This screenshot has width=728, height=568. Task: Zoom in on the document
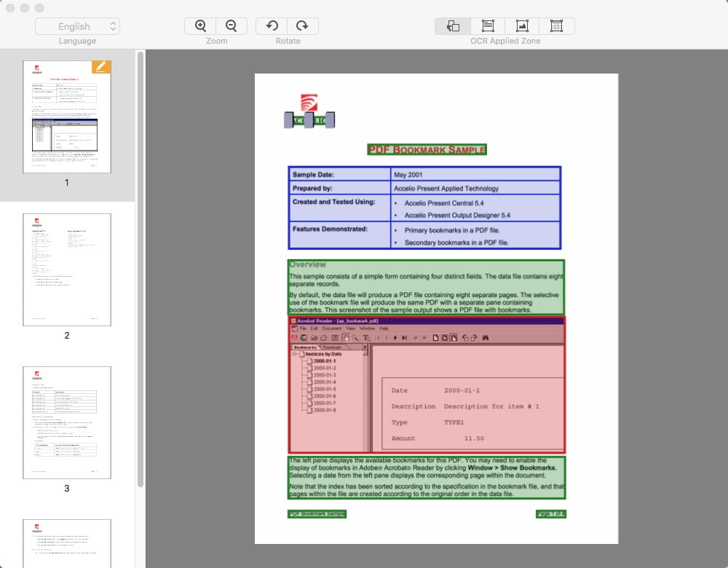click(200, 25)
